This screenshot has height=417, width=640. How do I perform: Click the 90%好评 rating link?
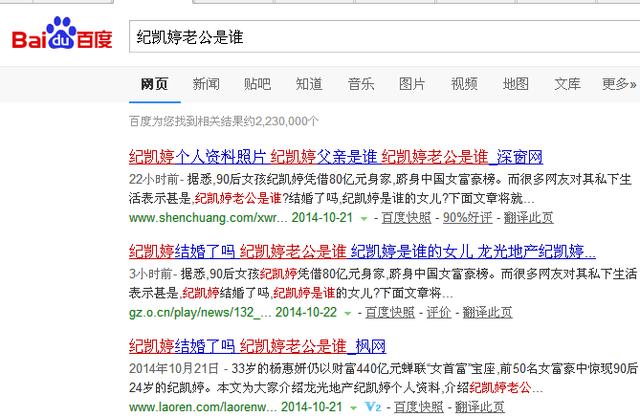(468, 218)
